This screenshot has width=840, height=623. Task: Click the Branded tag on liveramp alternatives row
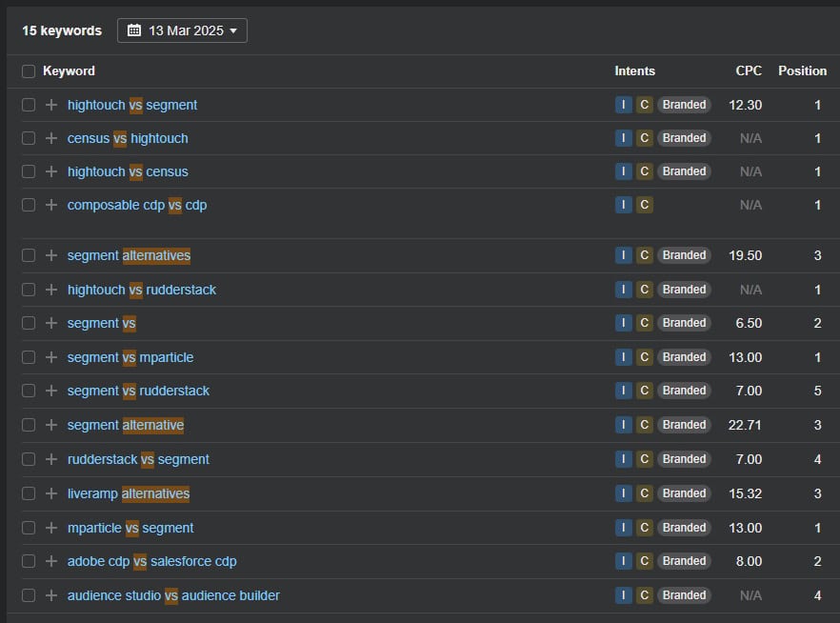coord(684,493)
